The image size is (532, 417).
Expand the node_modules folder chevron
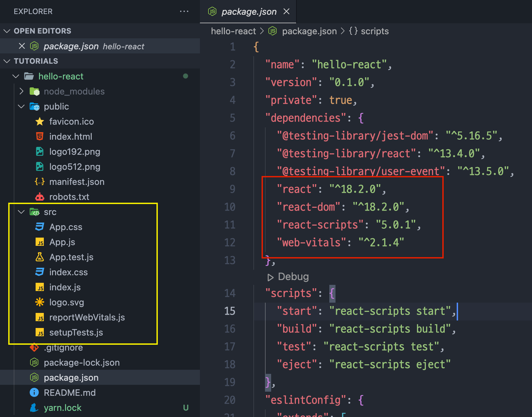(x=21, y=91)
